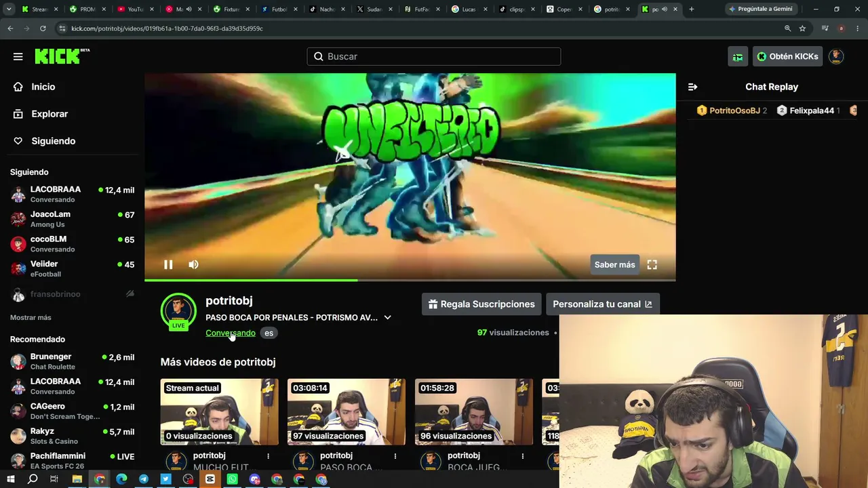868x488 pixels.
Task: Reload the browser page
Action: coord(43,28)
